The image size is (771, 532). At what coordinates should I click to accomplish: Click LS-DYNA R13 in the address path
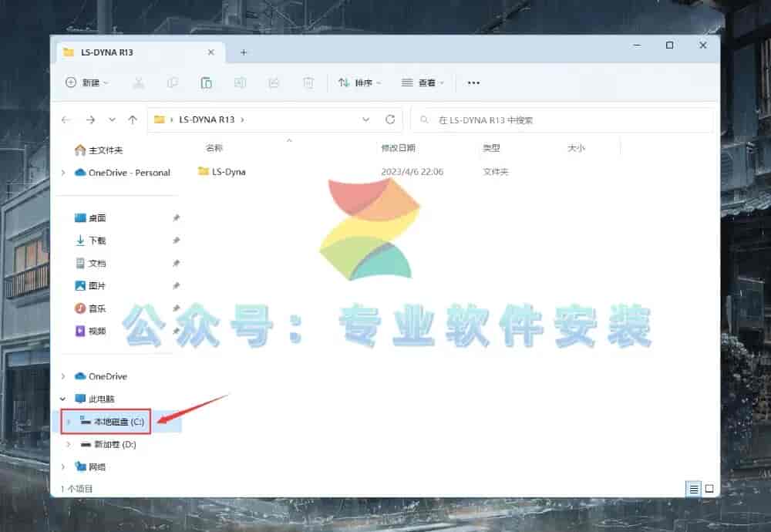(x=207, y=120)
